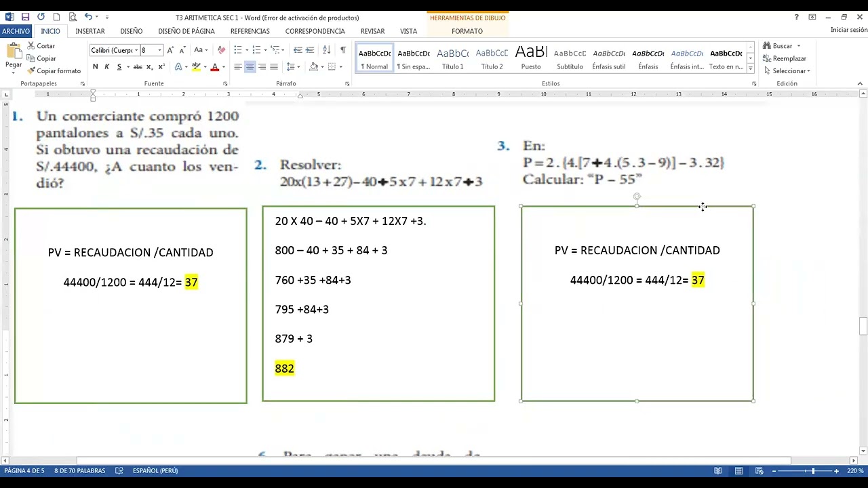868x488 pixels.
Task: Toggle bold formatting N
Action: (95, 66)
